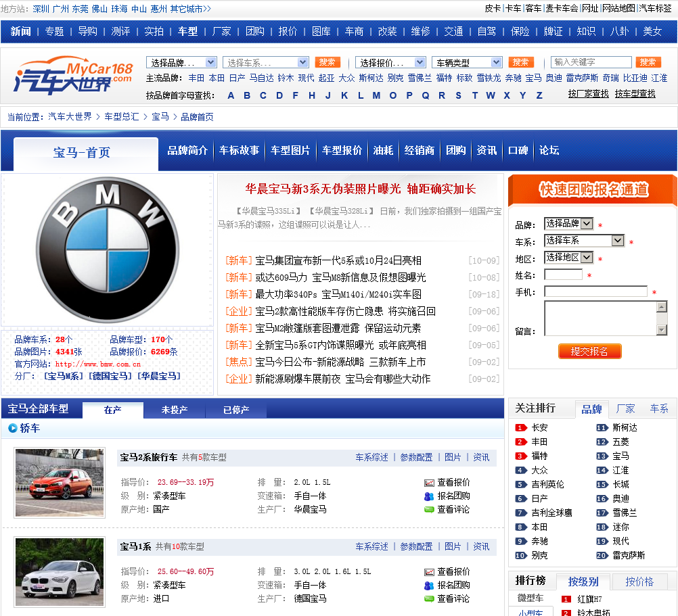The height and width of the screenshot is (616, 678).
Task: Click 搜索 button beside 选择车系 dropdown
Action: pyautogui.click(x=327, y=62)
